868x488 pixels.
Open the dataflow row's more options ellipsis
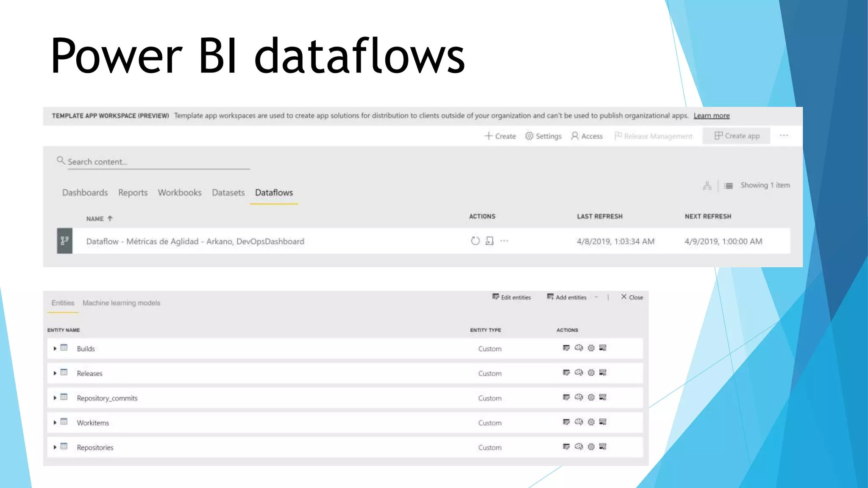click(x=504, y=241)
